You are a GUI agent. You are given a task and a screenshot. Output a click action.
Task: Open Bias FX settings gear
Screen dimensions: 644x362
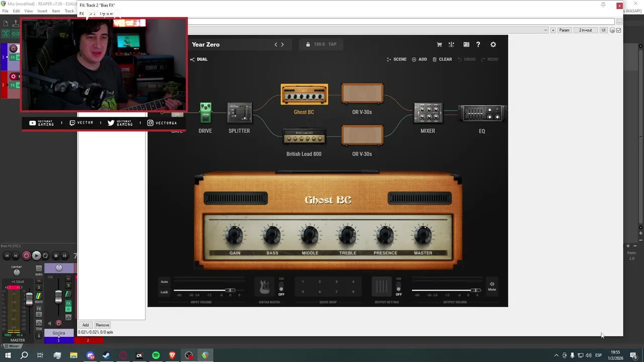tap(493, 44)
